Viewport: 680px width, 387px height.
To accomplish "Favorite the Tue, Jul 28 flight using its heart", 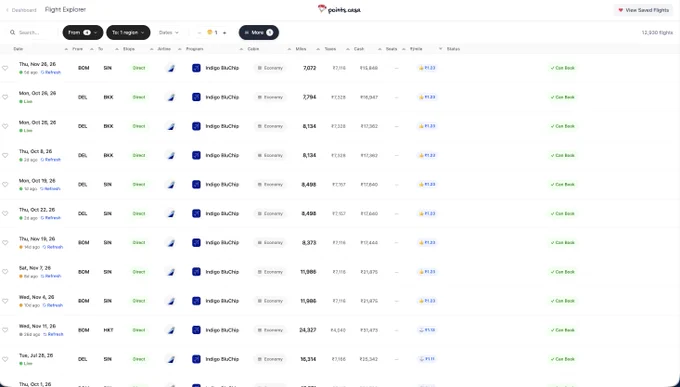I will (x=5, y=359).
